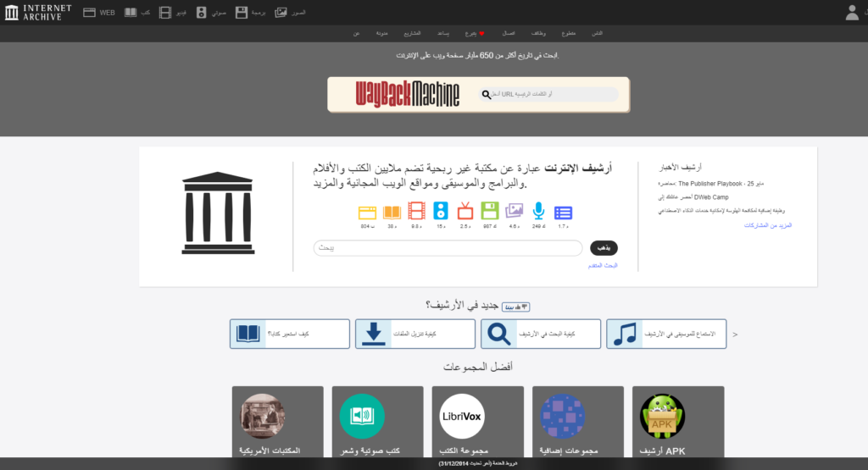Screen dimensions: 868x470
Task: Open the how to search the archive card
Action: pos(541,334)
